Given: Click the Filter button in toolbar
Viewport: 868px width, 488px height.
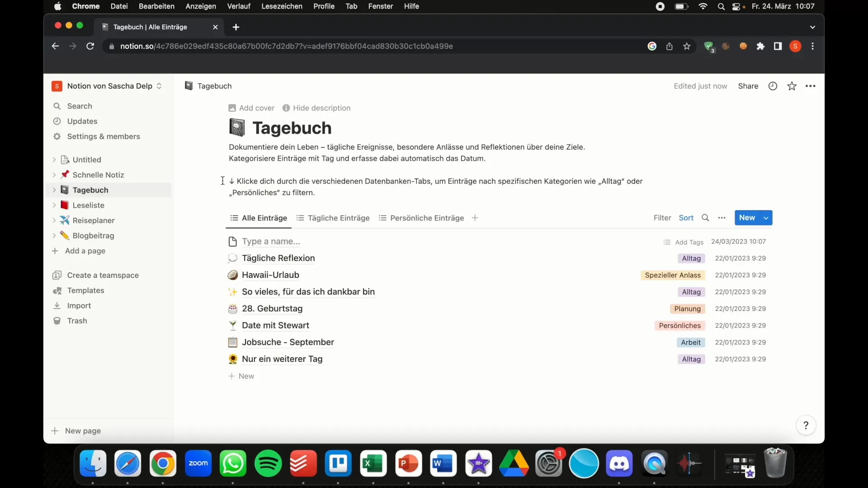Looking at the screenshot, I should [662, 217].
